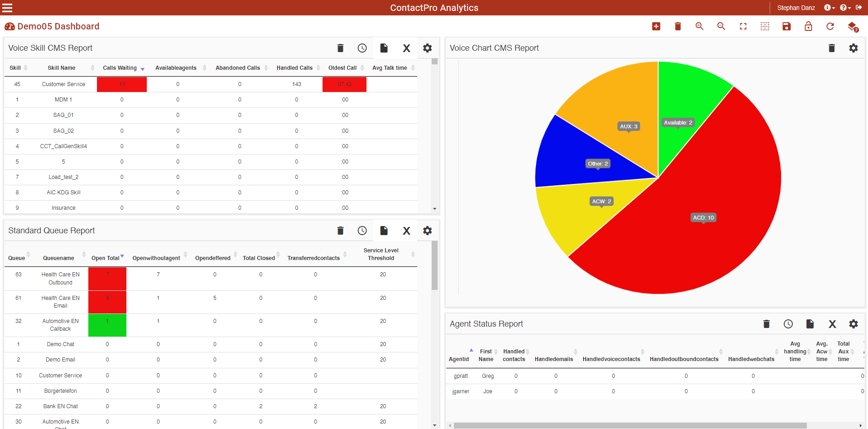Image resolution: width=868 pixels, height=429 pixels.
Task: Sort by Calls Waiting column
Action: [x=120, y=68]
